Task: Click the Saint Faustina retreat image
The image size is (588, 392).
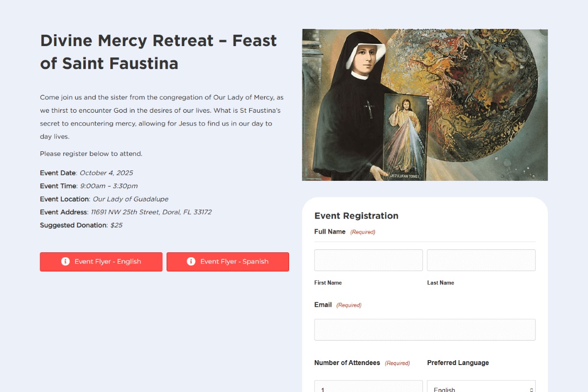Action: [425, 105]
